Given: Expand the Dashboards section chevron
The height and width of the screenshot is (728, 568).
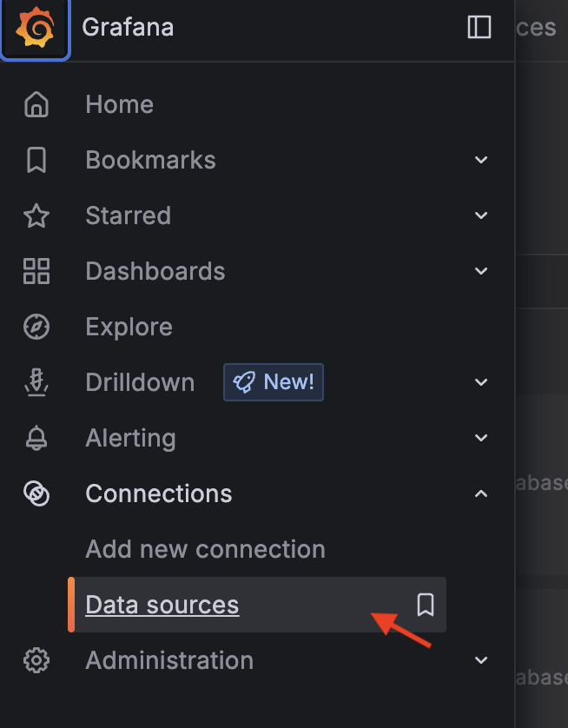Looking at the screenshot, I should [x=481, y=271].
